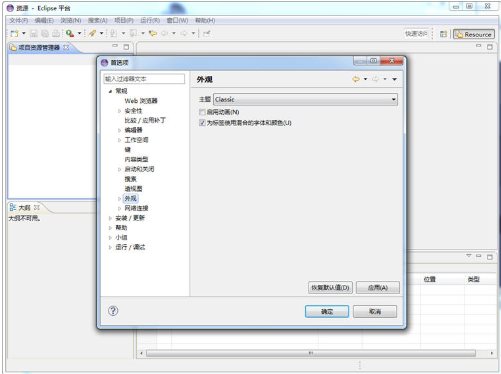Click the Save toolbar icon
The height and width of the screenshot is (374, 501).
tap(34, 33)
